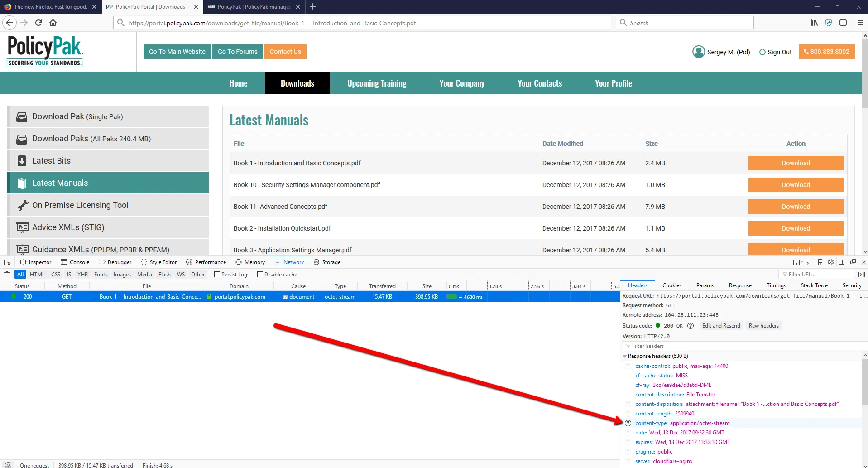The height and width of the screenshot is (468, 868).
Task: Switch to the Cookies tab
Action: pyautogui.click(x=671, y=285)
